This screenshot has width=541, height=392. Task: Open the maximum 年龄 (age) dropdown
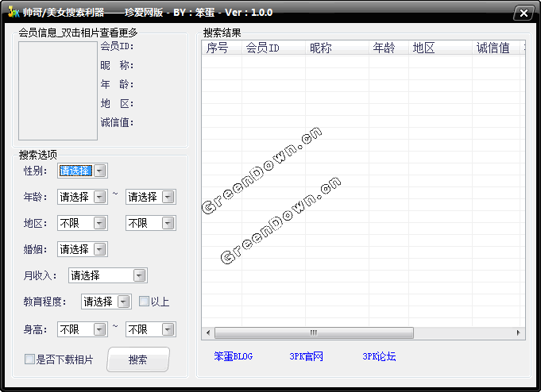coord(151,197)
